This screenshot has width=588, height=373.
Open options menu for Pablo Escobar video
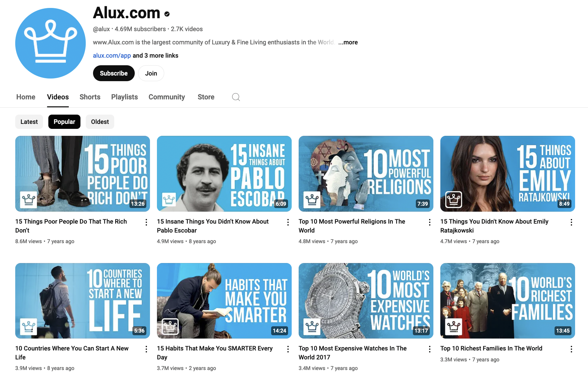point(288,222)
